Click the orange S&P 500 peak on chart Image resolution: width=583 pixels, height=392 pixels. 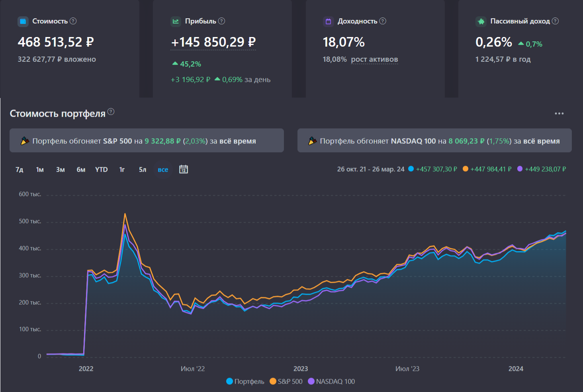125,214
